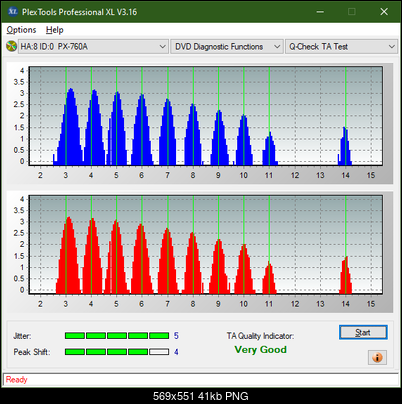402x404 pixels.
Task: Click the PlexTools XL app icon in title bar
Action: 12,12
